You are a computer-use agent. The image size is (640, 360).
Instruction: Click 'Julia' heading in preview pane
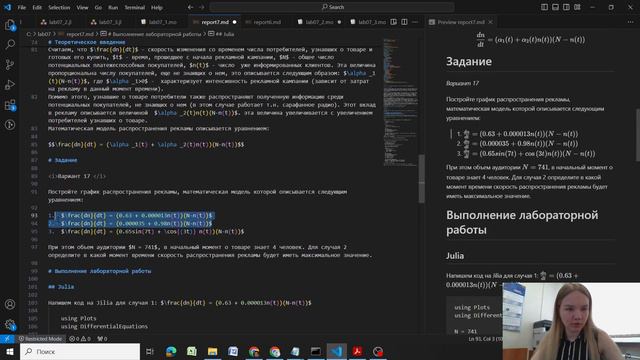(455, 256)
